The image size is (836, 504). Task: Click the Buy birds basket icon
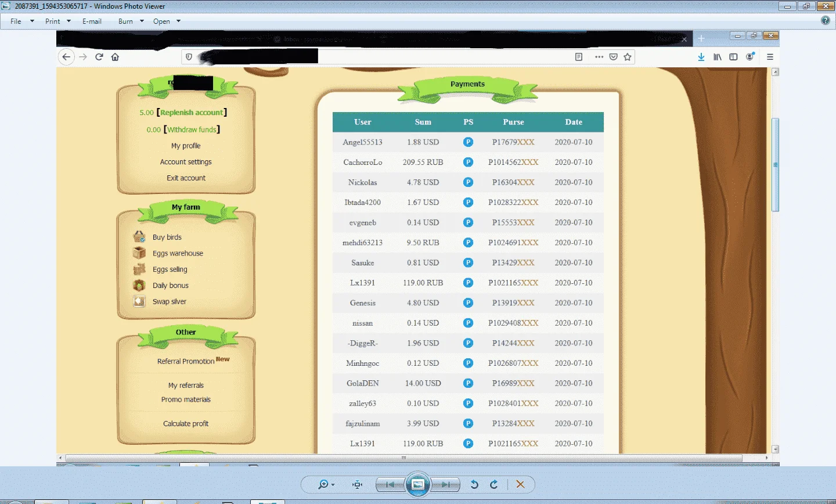pos(139,237)
